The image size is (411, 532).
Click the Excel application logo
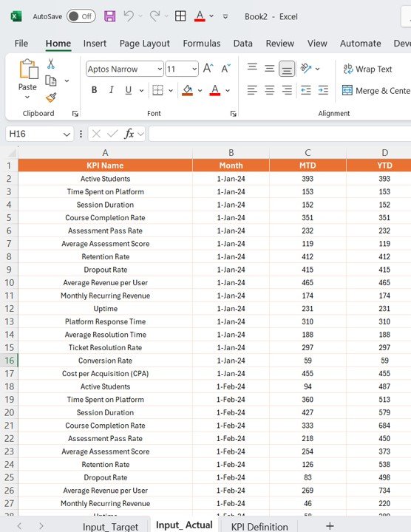point(16,16)
